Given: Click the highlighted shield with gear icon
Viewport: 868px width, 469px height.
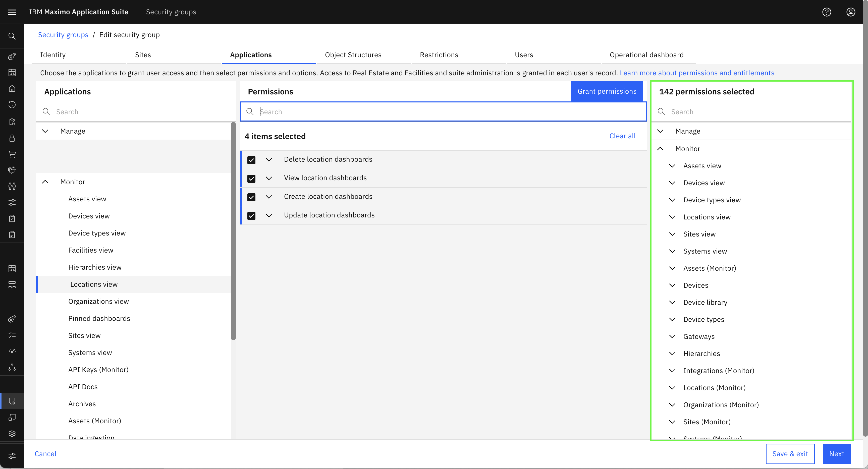Looking at the screenshot, I should click(x=12, y=401).
